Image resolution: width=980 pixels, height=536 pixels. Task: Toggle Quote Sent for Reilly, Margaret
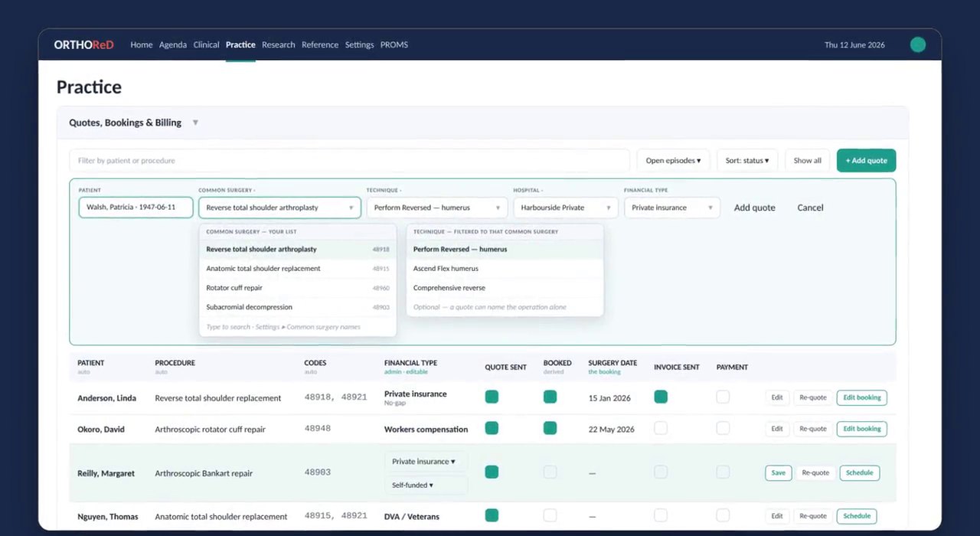click(492, 472)
